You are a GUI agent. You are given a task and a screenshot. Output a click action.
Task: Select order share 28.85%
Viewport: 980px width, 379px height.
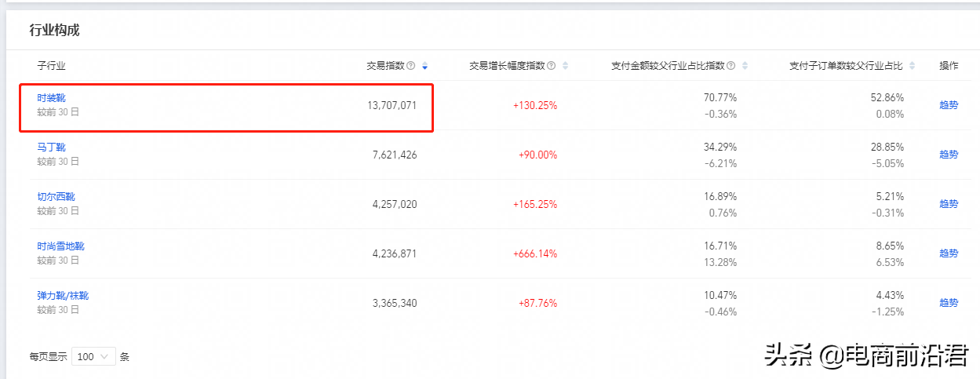(887, 148)
